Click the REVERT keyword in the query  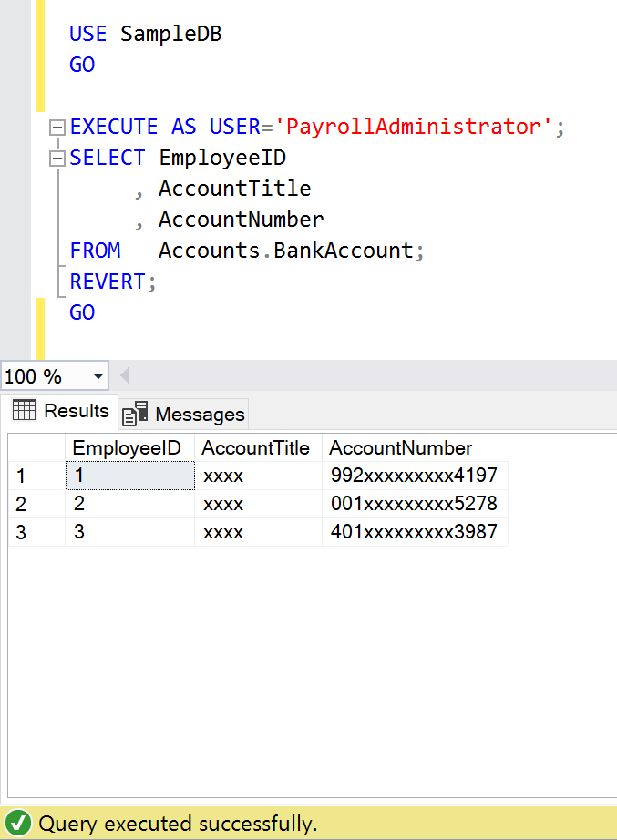point(107,282)
